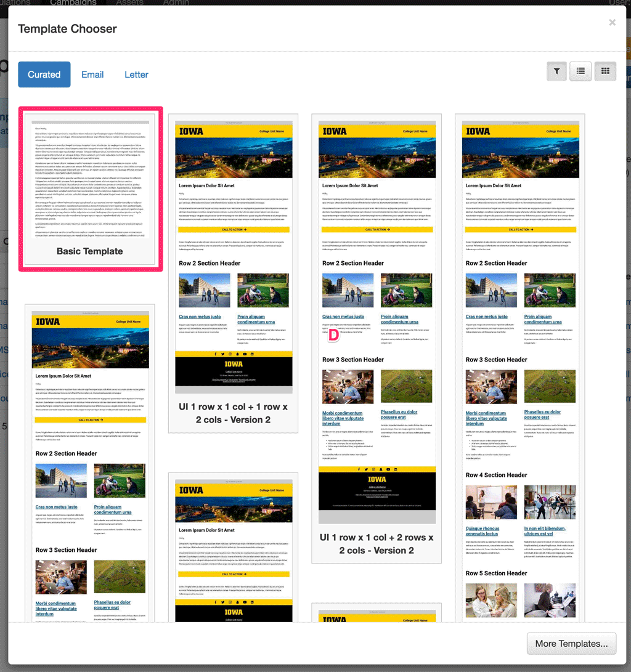The height and width of the screenshot is (672, 631).
Task: Open the template filter funnel icon
Action: 556,71
